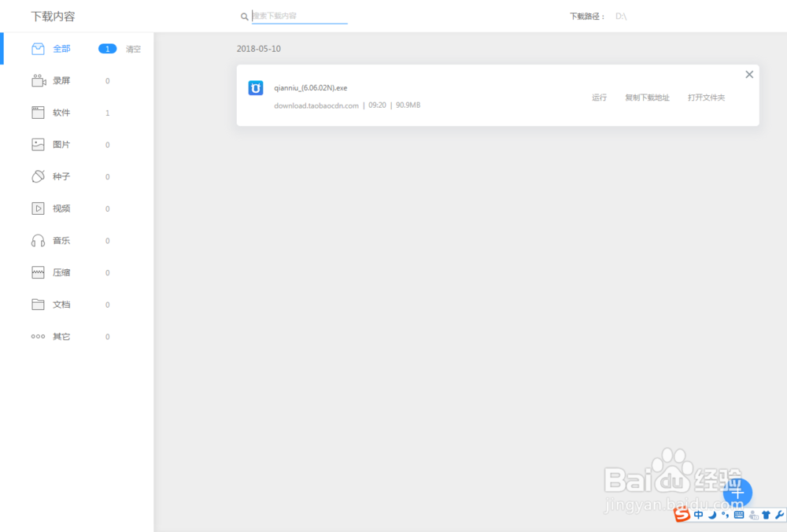Click Sogou user account icon
This screenshot has width=787, height=532.
(753, 515)
